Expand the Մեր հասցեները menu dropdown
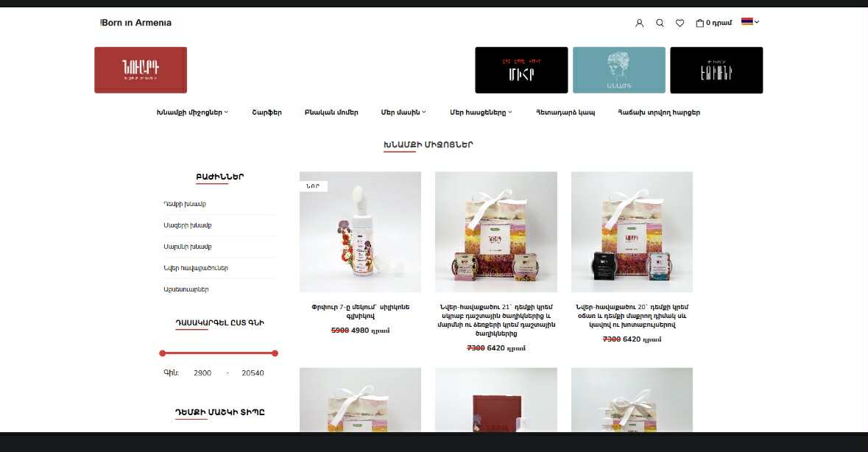This screenshot has height=452, width=868. click(x=510, y=113)
